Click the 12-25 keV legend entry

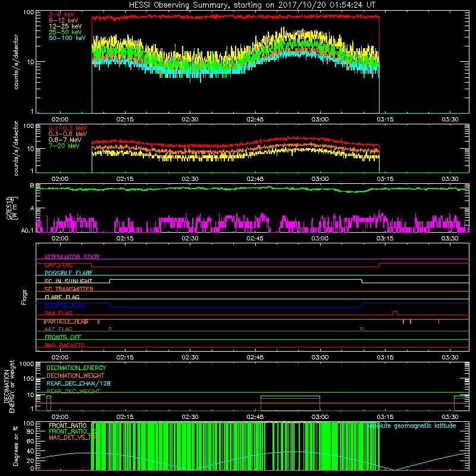pos(65,26)
